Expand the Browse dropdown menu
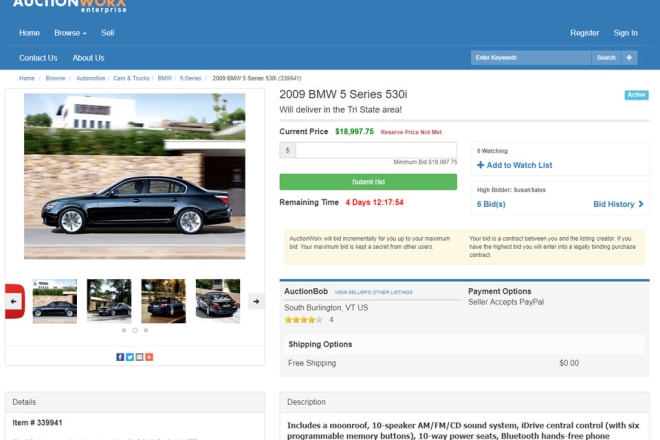 [x=70, y=33]
